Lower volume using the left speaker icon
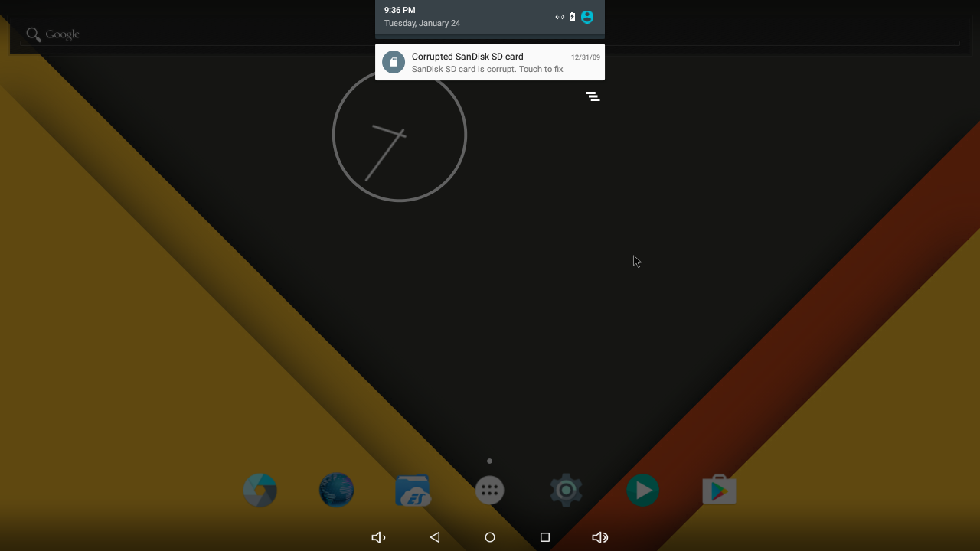Viewport: 980px width, 551px height. (x=378, y=537)
